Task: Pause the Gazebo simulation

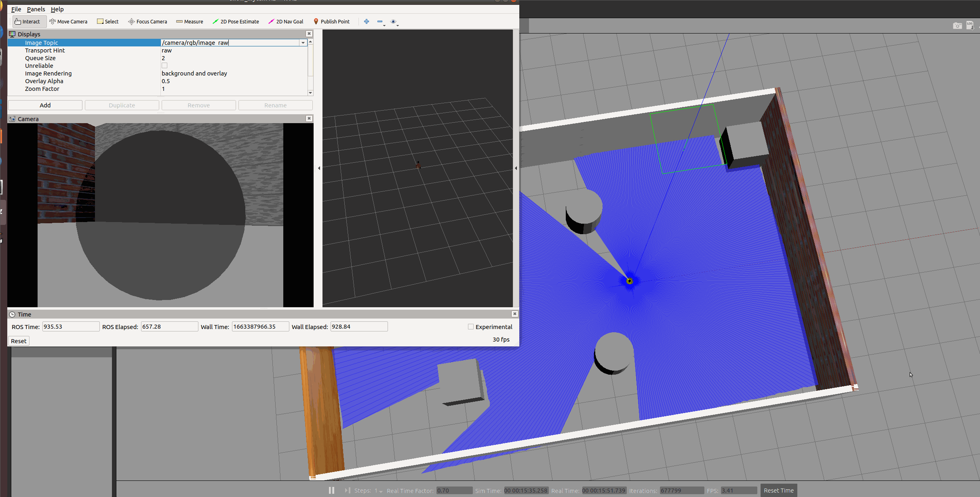Action: click(331, 490)
